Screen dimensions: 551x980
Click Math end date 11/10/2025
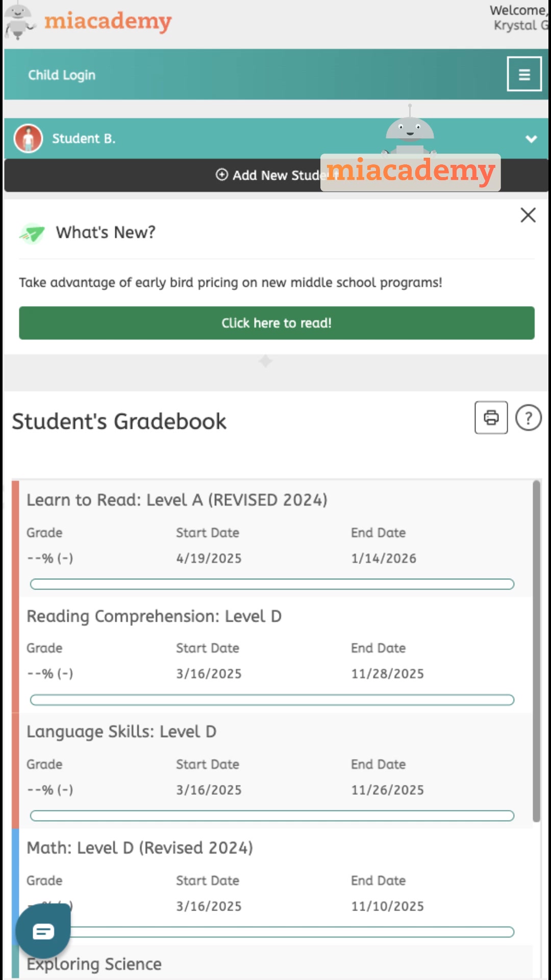click(387, 906)
